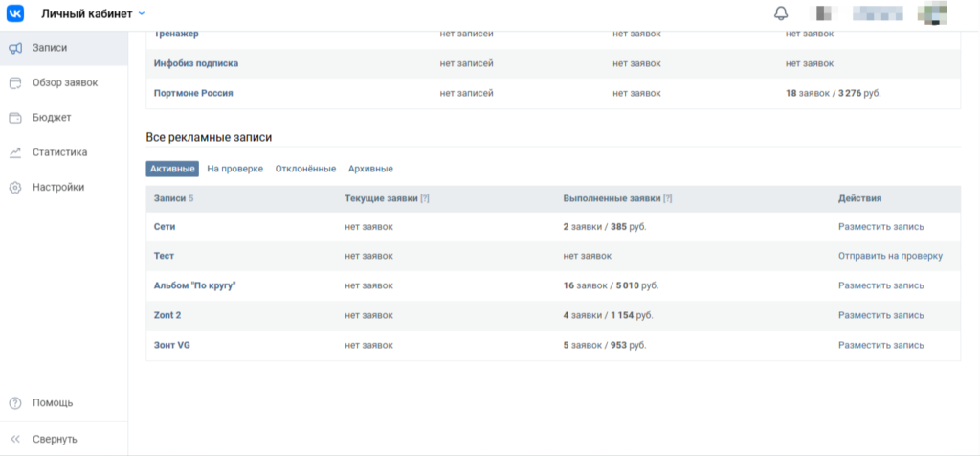Click the Настройки gear icon
Screen dimensions: 980x456
pyautogui.click(x=15, y=188)
